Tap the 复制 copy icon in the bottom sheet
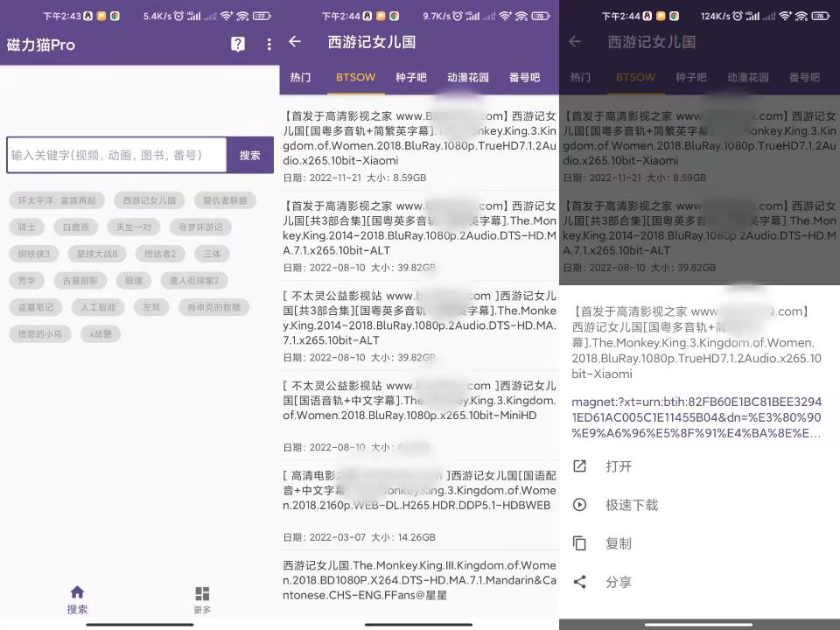The width and height of the screenshot is (840, 630). (x=579, y=543)
